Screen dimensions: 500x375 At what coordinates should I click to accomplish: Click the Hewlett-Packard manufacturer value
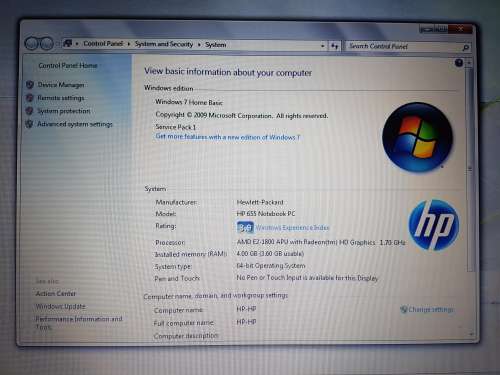[260, 202]
